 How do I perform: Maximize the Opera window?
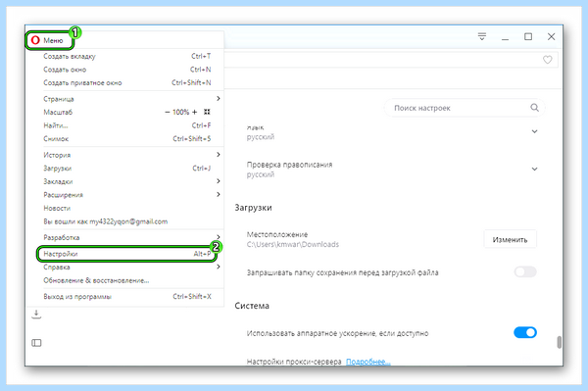click(528, 36)
